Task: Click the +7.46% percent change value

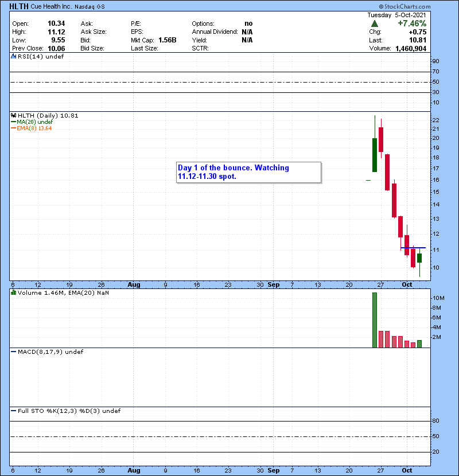Action: tap(412, 24)
